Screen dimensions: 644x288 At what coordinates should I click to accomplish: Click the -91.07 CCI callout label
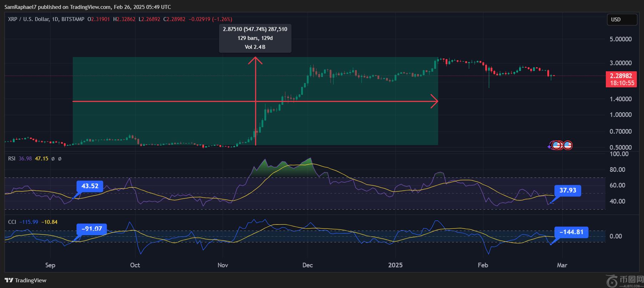pos(92,229)
